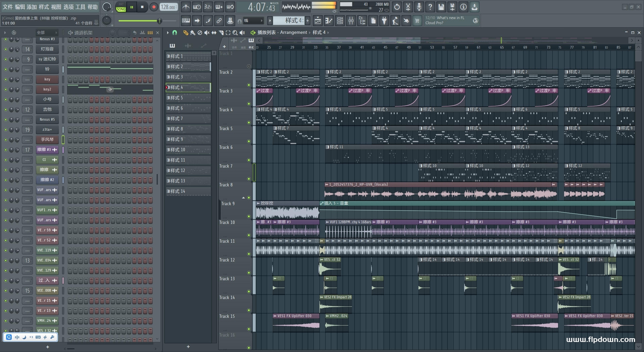
Task: Open the 全部 channel filter dropdown
Action: click(x=47, y=33)
